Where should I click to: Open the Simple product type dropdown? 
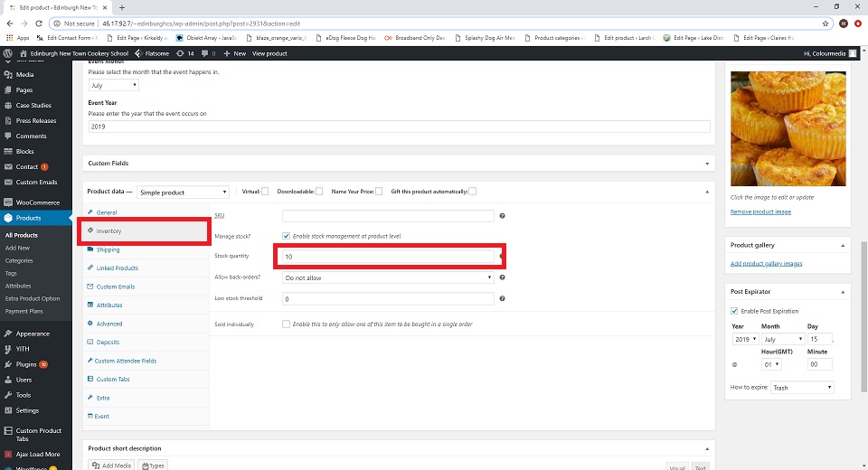click(x=184, y=192)
